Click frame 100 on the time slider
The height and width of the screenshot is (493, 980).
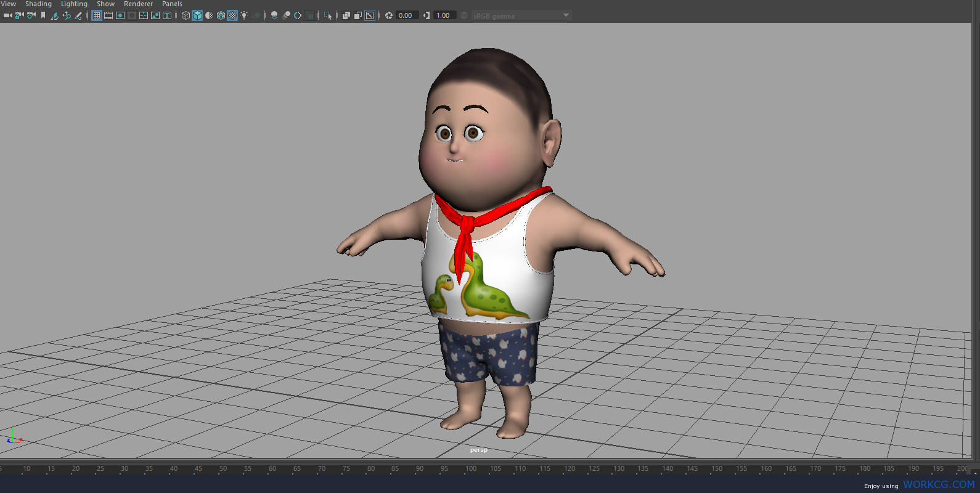point(471,469)
